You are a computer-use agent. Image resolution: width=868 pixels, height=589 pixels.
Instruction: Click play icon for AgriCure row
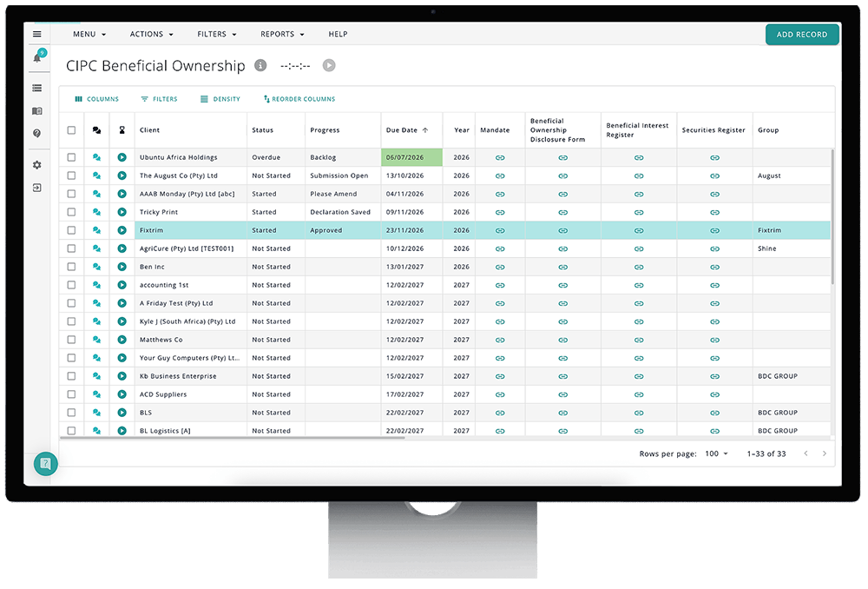coord(122,248)
